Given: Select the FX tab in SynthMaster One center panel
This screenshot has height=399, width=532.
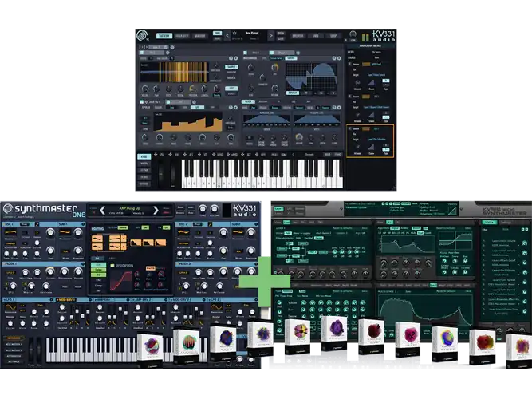Looking at the screenshot, I should [97, 259].
